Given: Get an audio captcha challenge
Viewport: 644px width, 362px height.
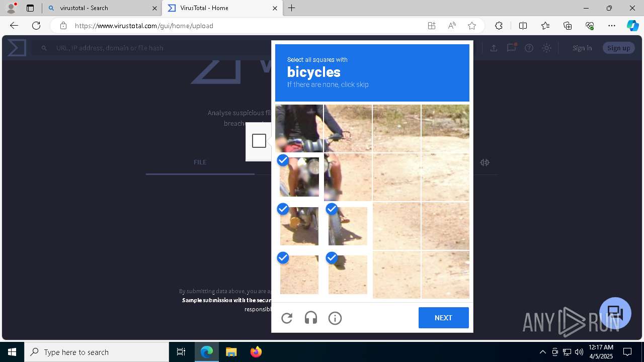Looking at the screenshot, I should tap(311, 318).
